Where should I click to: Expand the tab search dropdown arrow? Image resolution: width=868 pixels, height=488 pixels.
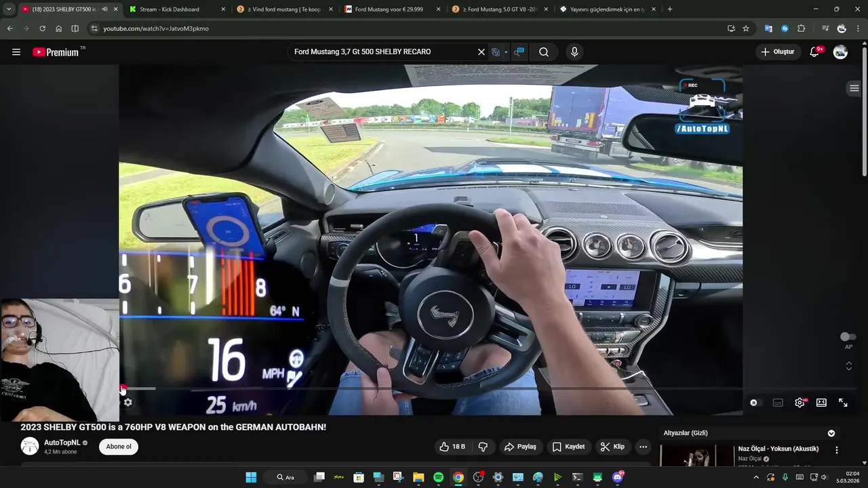coord(8,9)
